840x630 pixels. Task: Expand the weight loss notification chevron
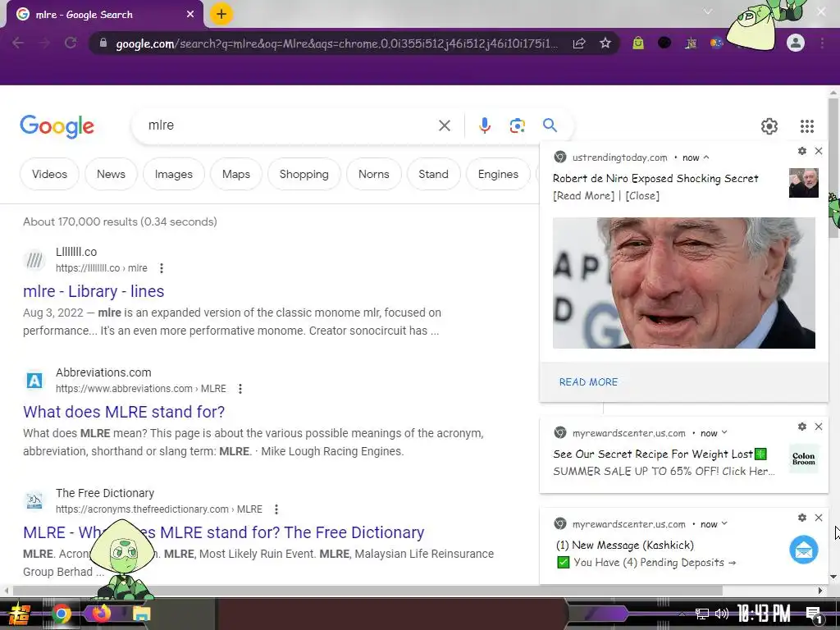(x=724, y=433)
